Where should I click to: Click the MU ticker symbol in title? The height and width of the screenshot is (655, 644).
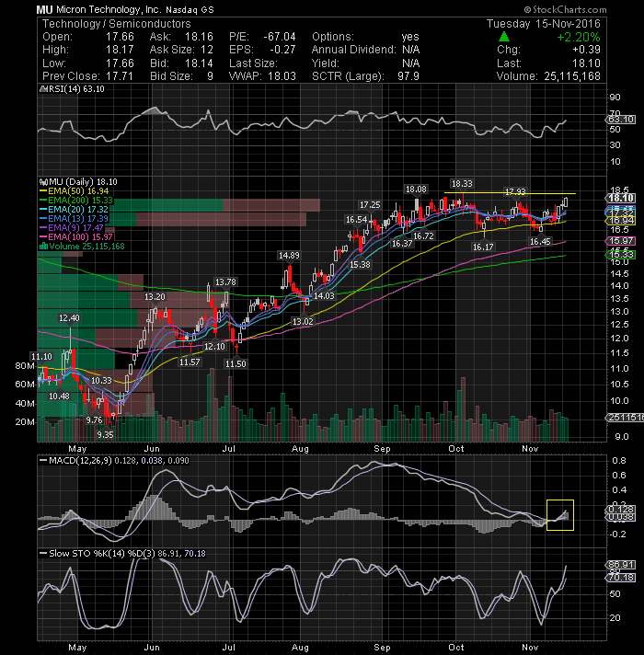(44, 9)
